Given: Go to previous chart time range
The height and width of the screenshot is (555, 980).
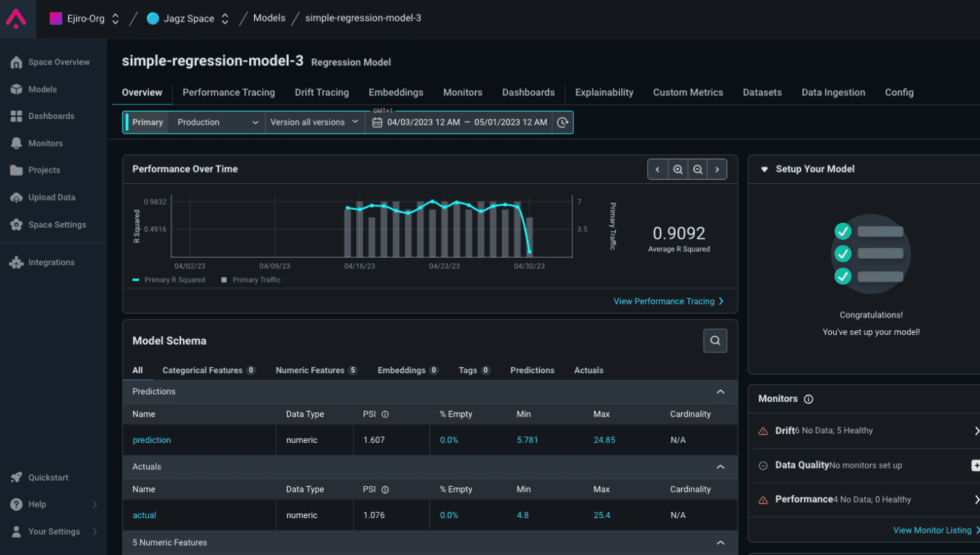Looking at the screenshot, I should [x=658, y=169].
